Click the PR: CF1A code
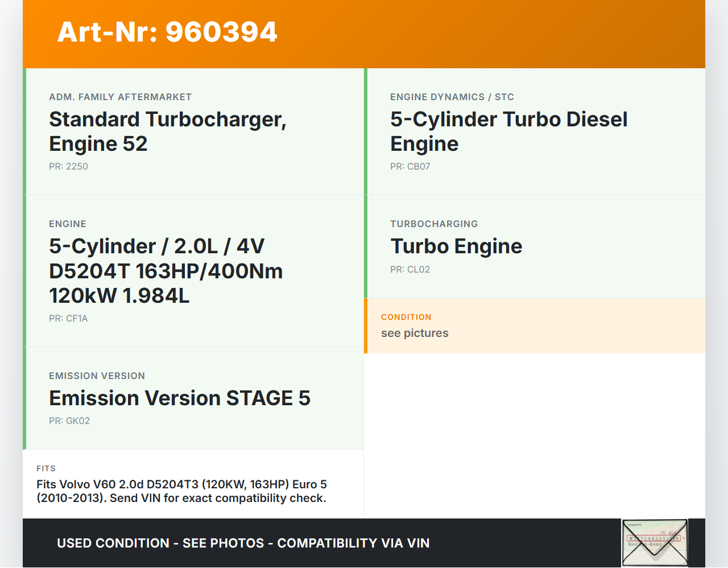This screenshot has height=568, width=728. (x=68, y=319)
